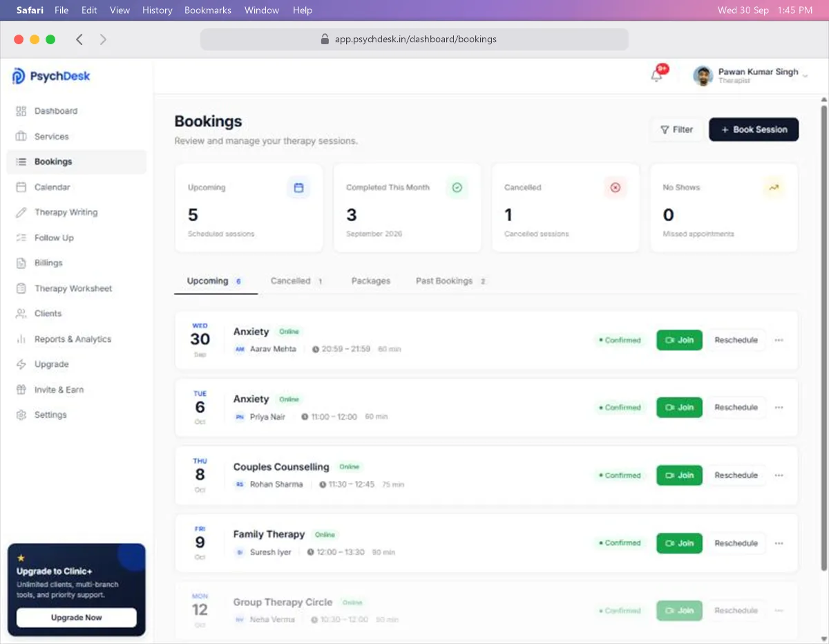Click the Invite & Earn gift icon
This screenshot has height=644, width=829.
pos(21,390)
